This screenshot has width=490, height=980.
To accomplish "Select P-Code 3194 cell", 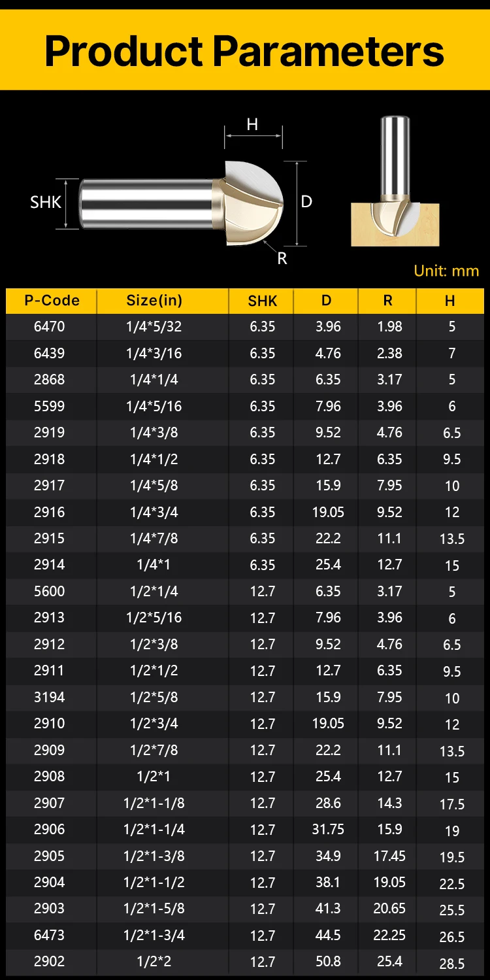I will point(50,697).
